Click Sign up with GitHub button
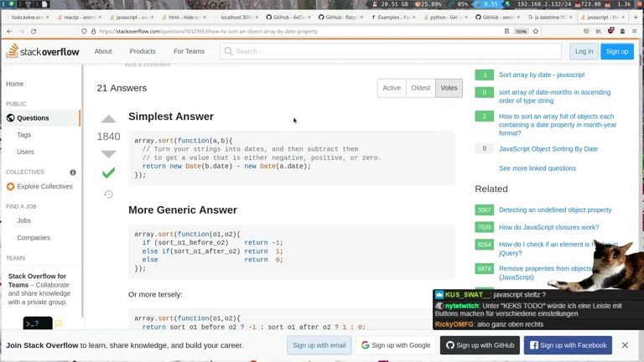This screenshot has width=644, height=362. click(480, 345)
